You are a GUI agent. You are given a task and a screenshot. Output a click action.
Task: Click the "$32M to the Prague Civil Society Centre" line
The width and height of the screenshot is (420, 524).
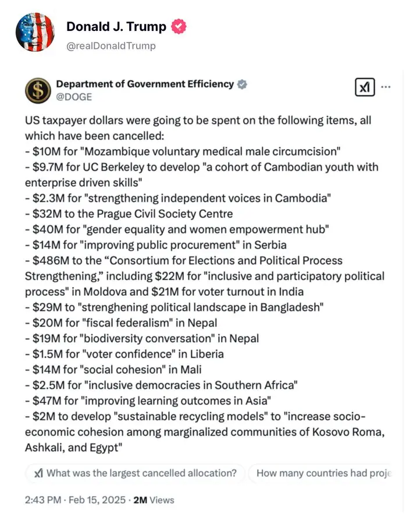click(x=129, y=214)
